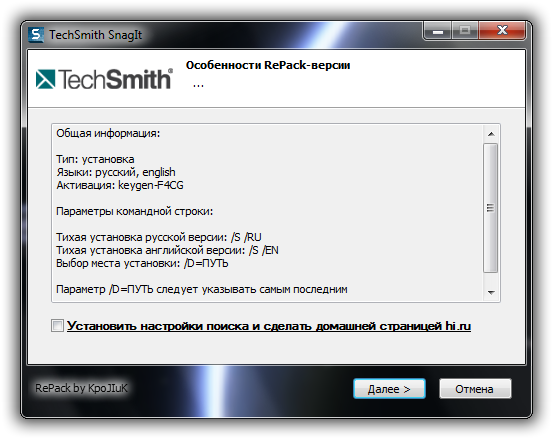Viewport: 553px width, 439px height.
Task: Click the Отмена button
Action: [475, 389]
